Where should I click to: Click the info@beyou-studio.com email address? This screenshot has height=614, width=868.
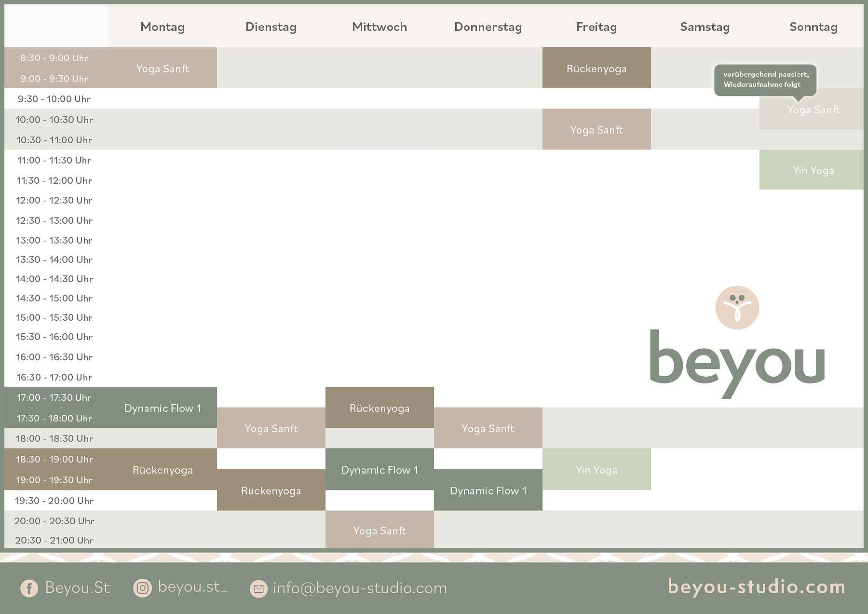click(x=360, y=588)
